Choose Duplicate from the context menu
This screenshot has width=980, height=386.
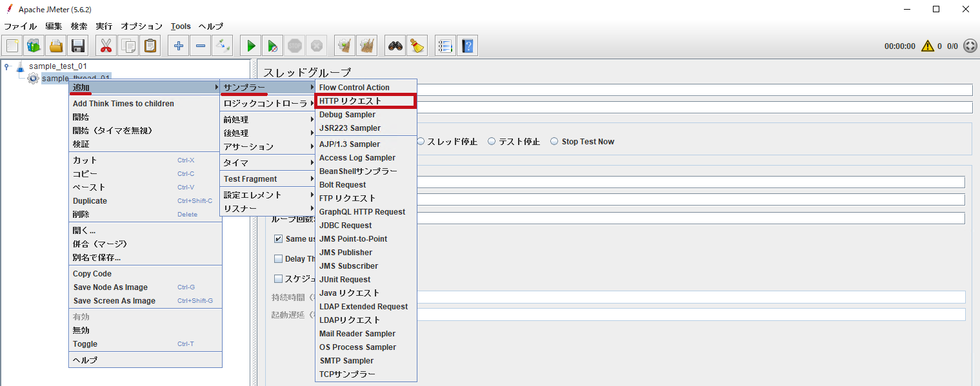(x=145, y=201)
